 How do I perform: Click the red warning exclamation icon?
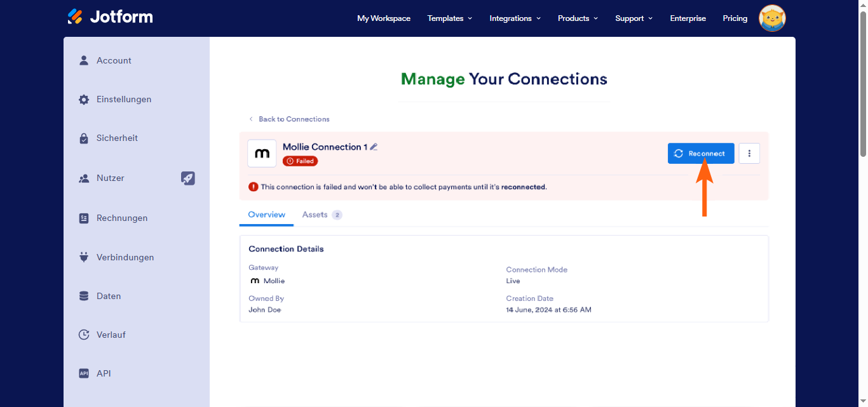254,187
